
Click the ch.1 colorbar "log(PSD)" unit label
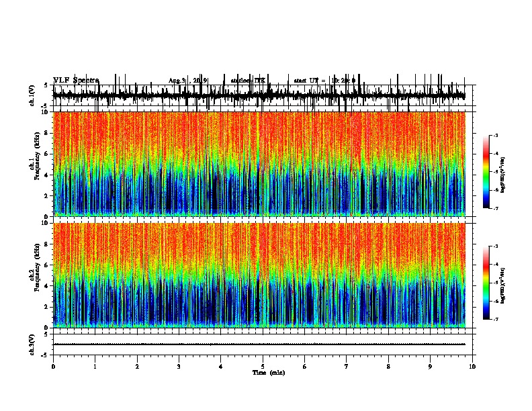click(502, 175)
